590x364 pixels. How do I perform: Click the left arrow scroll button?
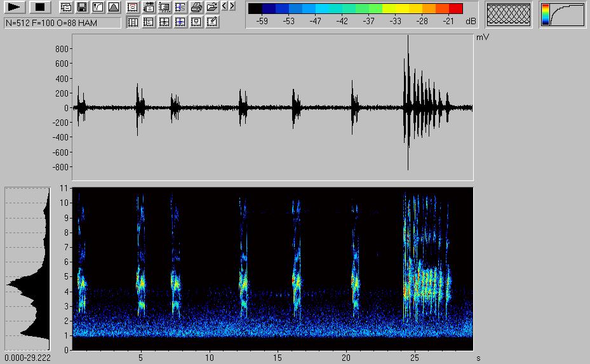click(224, 6)
